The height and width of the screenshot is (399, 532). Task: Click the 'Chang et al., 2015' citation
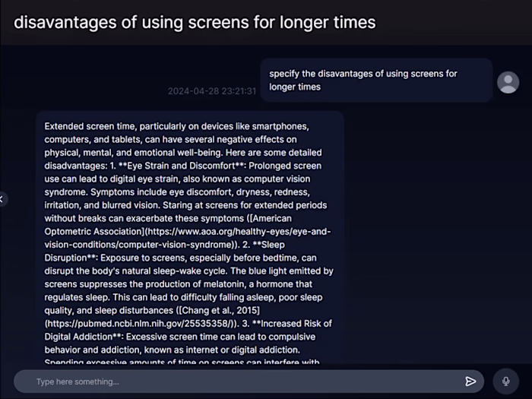tap(220, 310)
